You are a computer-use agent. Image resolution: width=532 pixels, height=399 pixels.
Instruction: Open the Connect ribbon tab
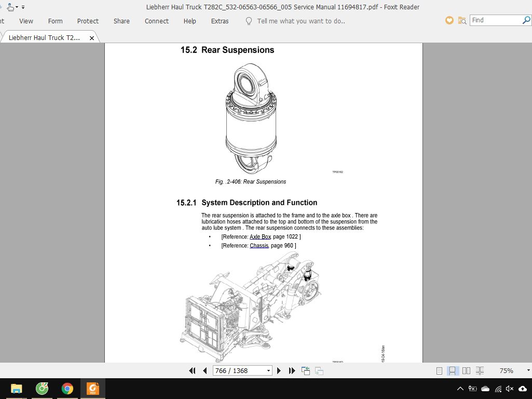pyautogui.click(x=157, y=21)
